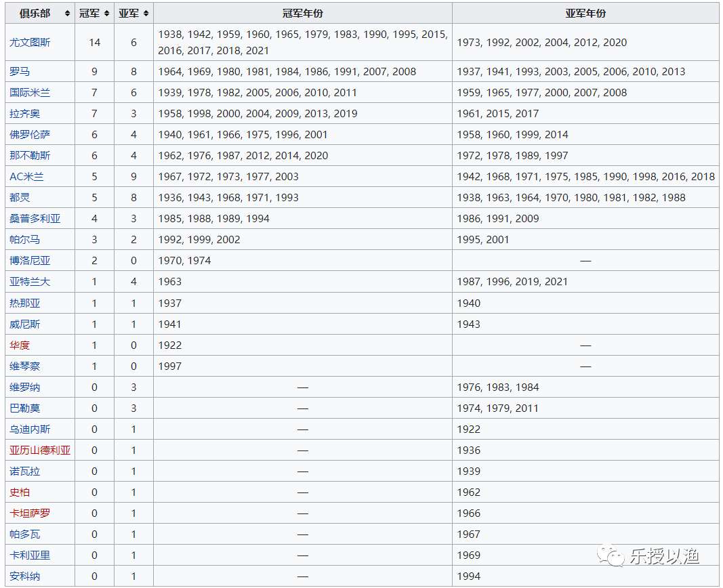This screenshot has height=588, width=723.
Task: Open the 巴勒莫 club link
Action: [x=25, y=408]
